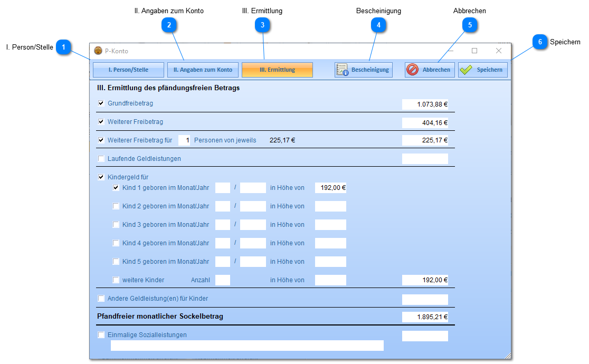The image size is (589, 364).
Task: Check the weitere Kinder checkbox
Action: click(116, 280)
